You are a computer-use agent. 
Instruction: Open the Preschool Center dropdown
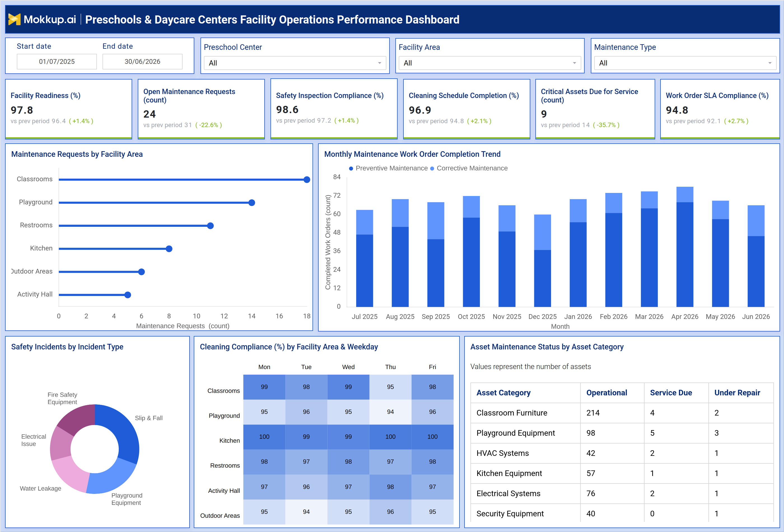click(295, 63)
